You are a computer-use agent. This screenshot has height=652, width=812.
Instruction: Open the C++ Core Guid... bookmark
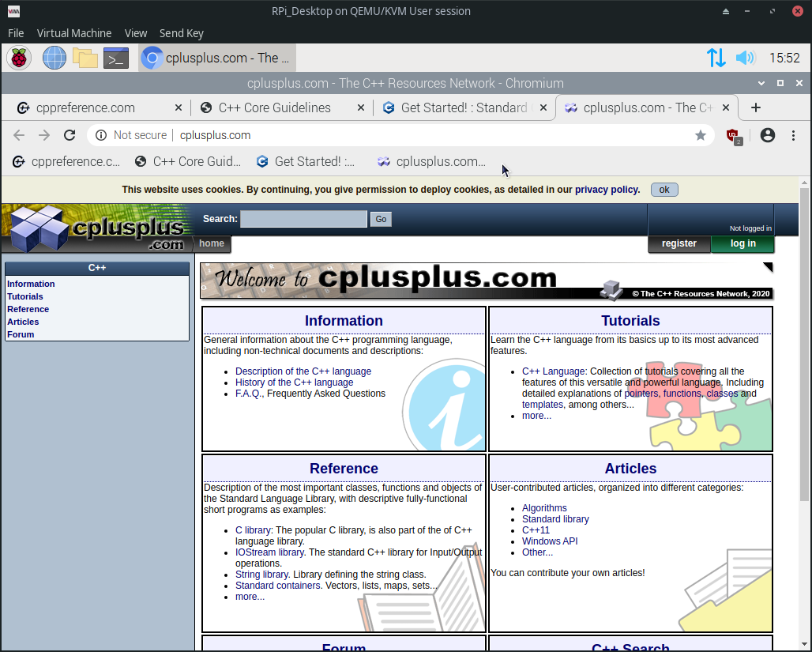click(x=187, y=162)
